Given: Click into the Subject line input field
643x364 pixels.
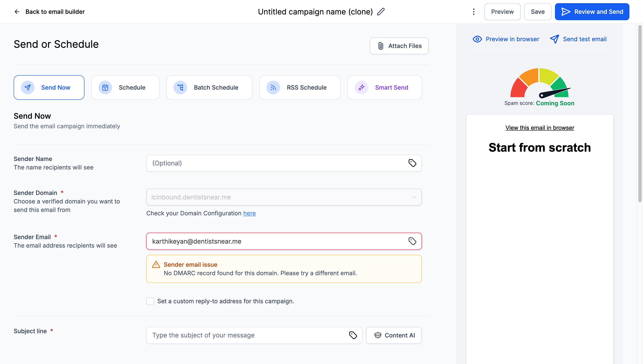Looking at the screenshot, I should (248, 335).
